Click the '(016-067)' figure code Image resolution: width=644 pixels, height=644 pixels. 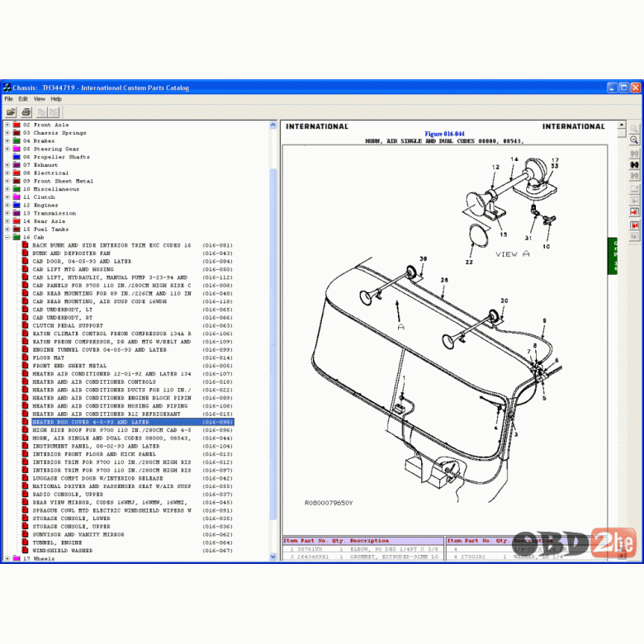click(x=217, y=551)
